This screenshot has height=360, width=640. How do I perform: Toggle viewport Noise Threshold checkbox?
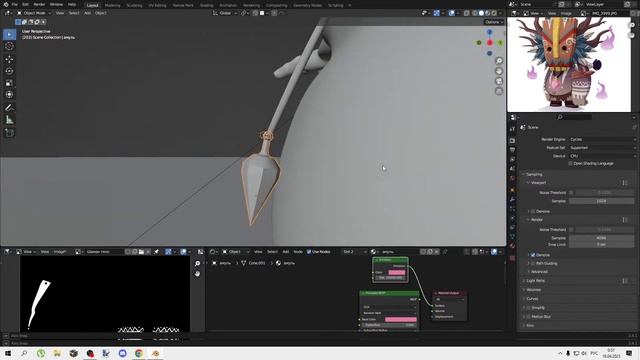click(571, 193)
